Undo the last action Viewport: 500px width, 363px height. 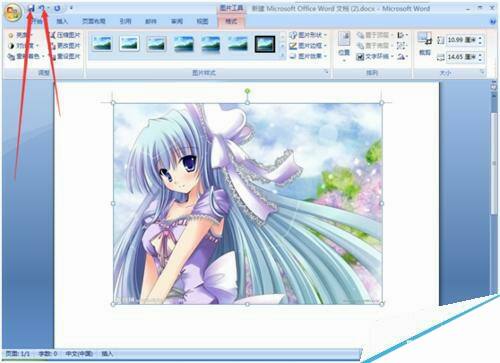pyautogui.click(x=42, y=8)
